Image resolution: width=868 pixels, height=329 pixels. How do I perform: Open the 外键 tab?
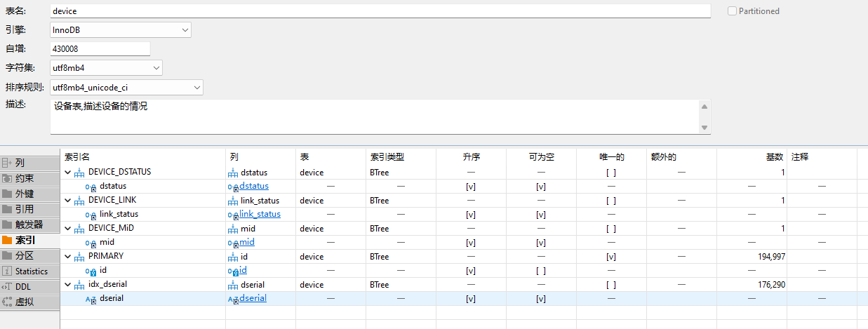click(x=24, y=194)
